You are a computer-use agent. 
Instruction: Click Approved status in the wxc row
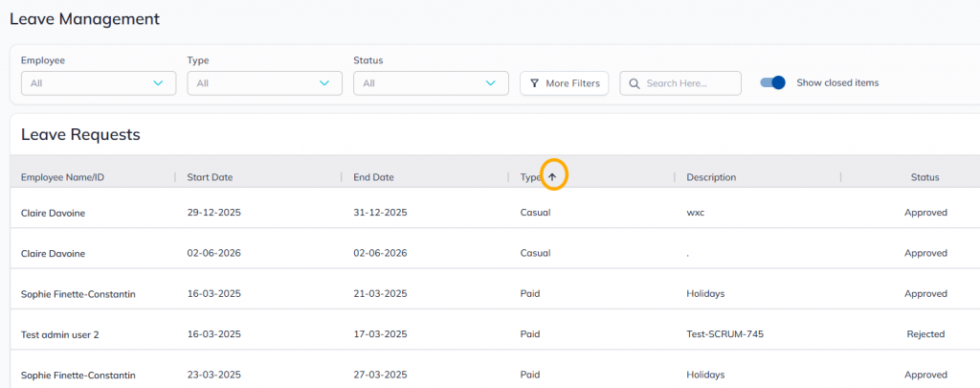(x=925, y=212)
